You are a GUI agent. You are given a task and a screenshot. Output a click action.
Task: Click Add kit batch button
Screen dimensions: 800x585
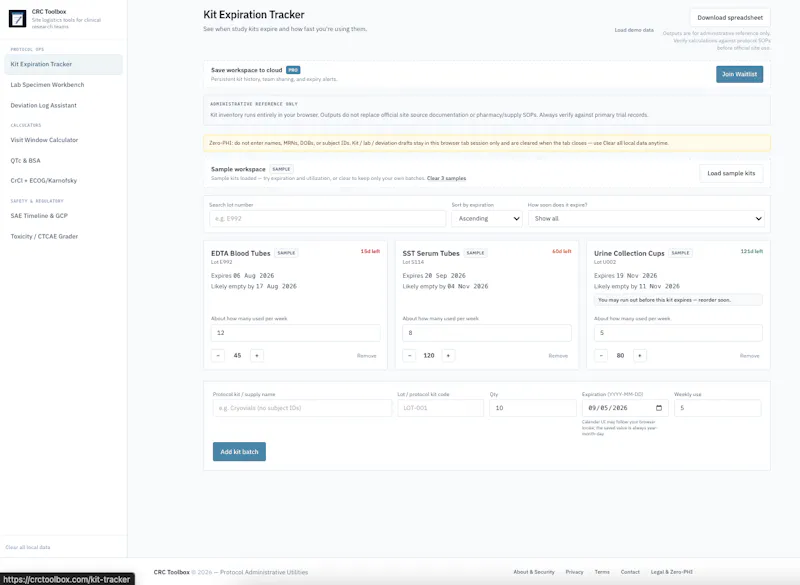(x=239, y=451)
